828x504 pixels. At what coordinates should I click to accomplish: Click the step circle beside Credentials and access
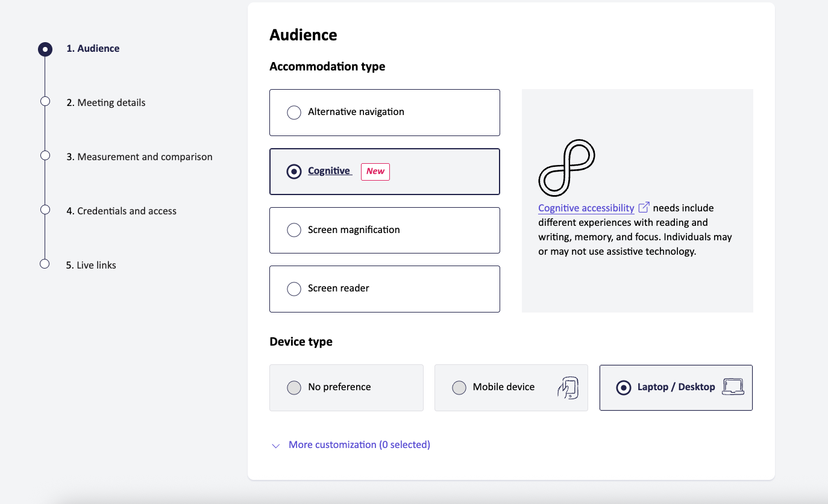pos(45,209)
